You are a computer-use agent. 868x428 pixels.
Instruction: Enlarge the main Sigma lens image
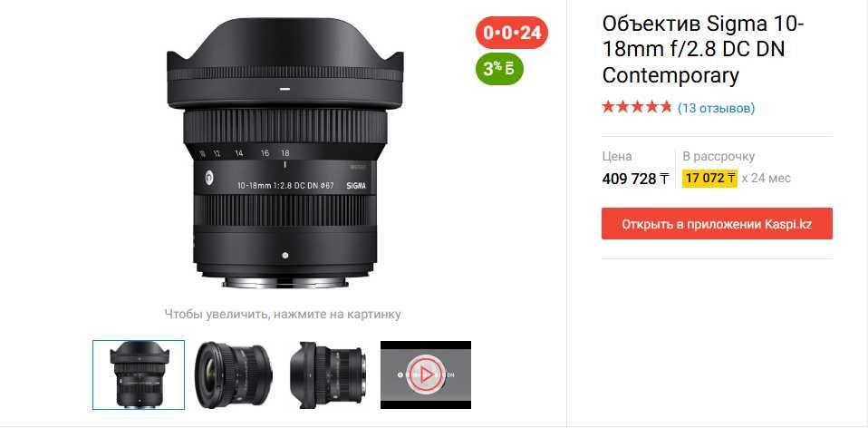point(285,152)
